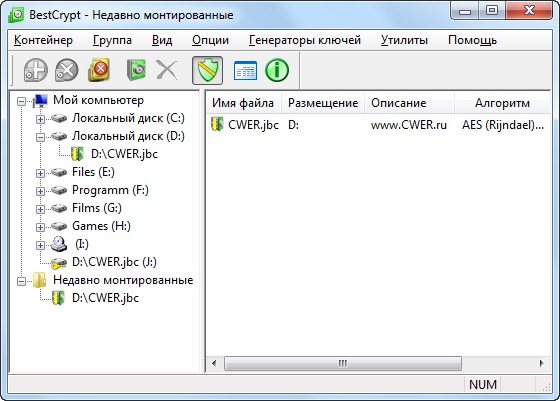Click the drive icon beside Локальный диск (D:)
This screenshot has width=560, height=401.
coord(59,136)
